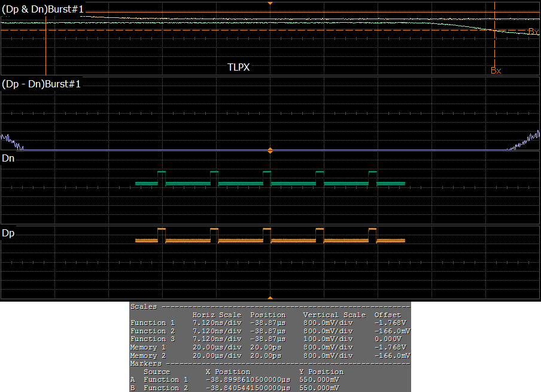Click the center orange diamond marker

[270, 150]
